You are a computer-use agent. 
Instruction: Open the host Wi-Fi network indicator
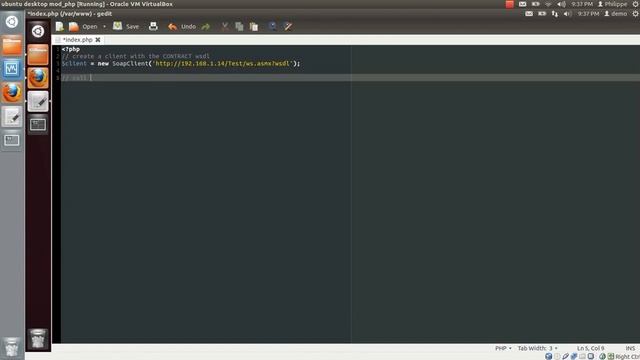[548, 4]
